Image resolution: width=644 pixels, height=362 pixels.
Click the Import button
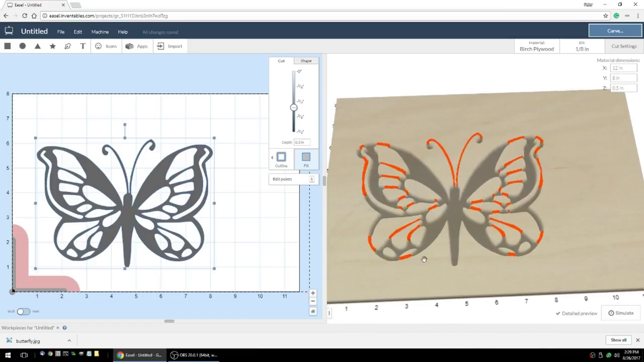click(x=170, y=46)
